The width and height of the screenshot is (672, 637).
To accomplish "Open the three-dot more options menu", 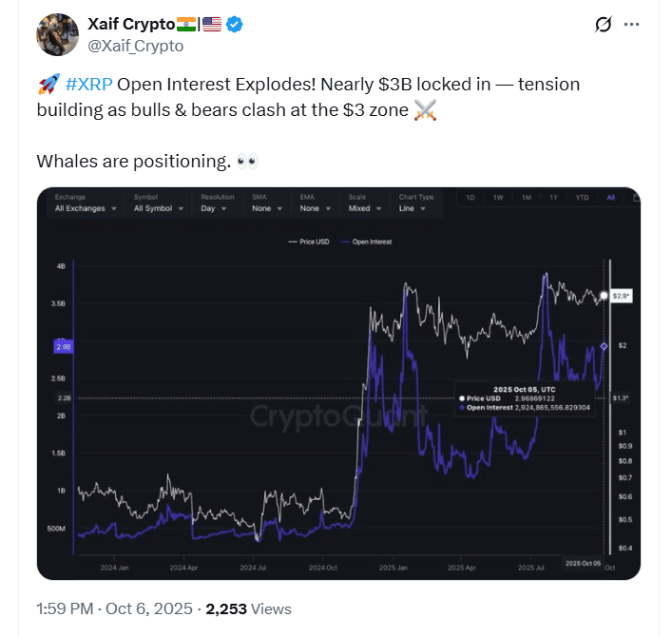I will 632,25.
